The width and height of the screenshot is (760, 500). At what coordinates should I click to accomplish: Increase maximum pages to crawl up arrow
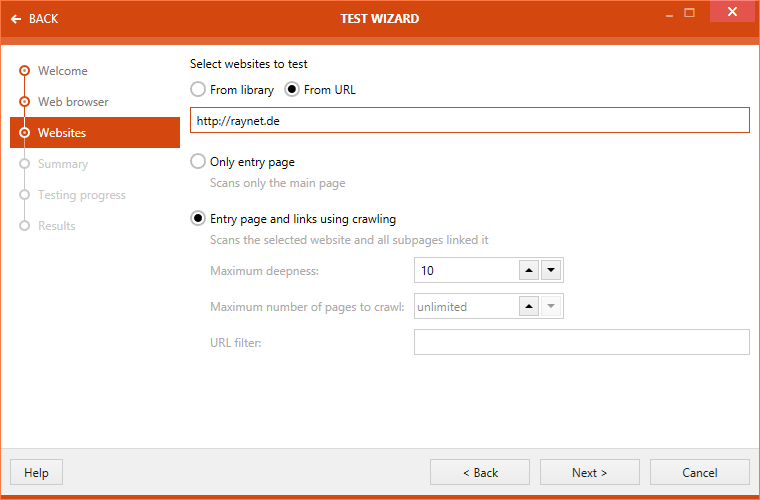pos(529,307)
